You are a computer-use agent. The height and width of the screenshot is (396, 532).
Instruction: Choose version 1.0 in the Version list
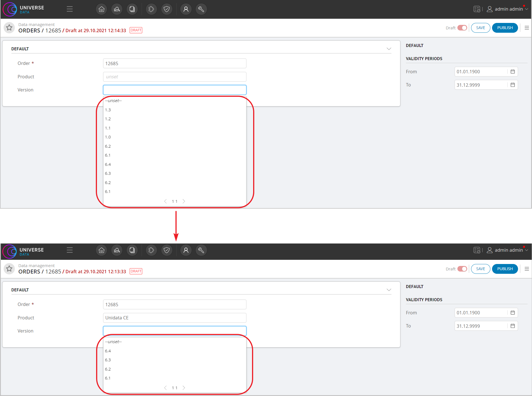tap(108, 137)
